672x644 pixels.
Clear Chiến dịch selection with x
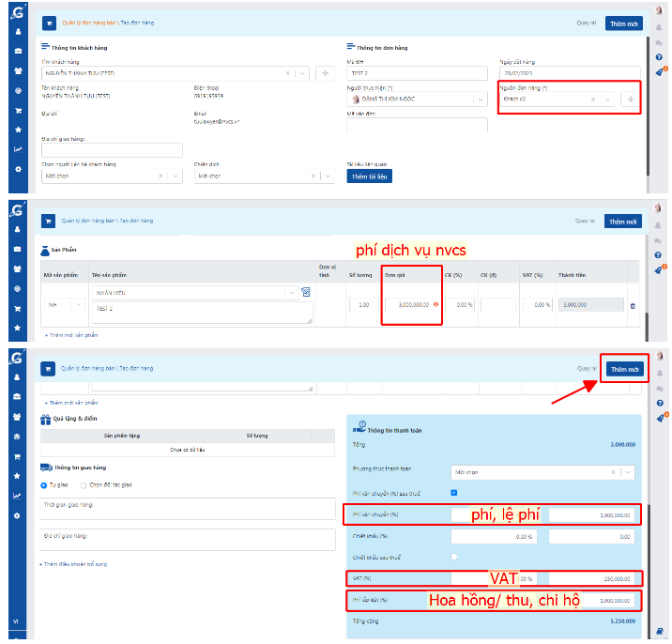pyautogui.click(x=313, y=176)
